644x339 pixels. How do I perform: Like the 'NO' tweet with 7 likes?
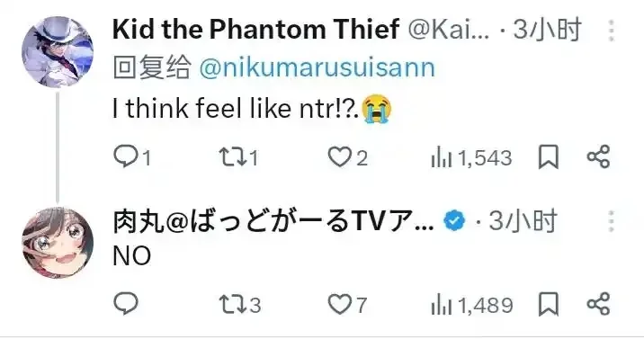pos(347,305)
